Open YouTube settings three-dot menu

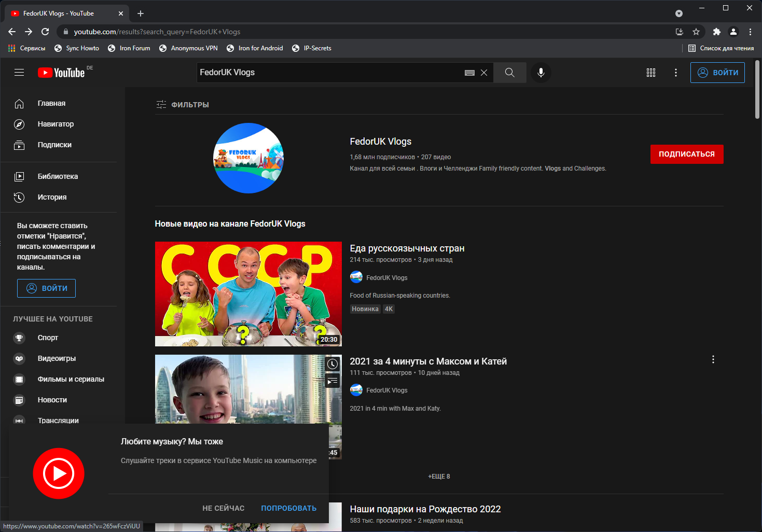[676, 73]
